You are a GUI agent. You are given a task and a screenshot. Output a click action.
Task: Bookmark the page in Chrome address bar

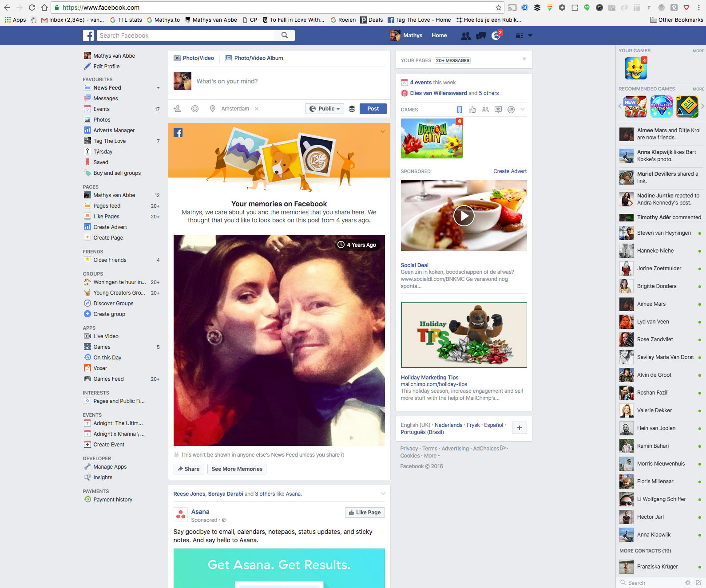[x=498, y=8]
